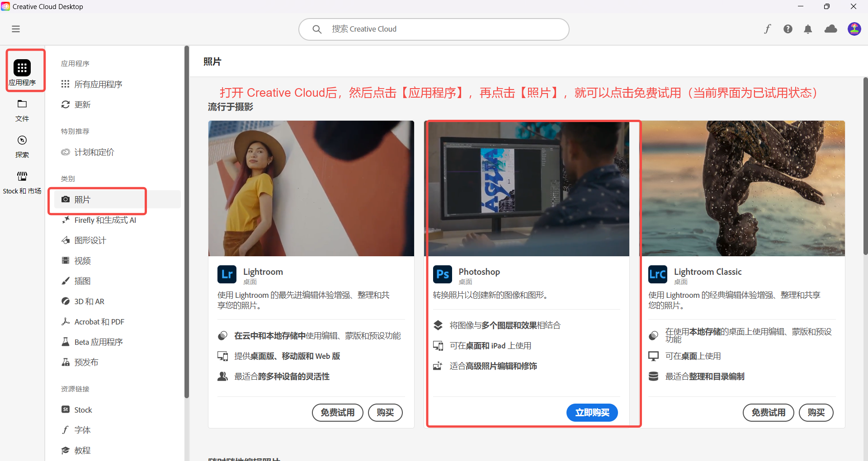Click 最适合跨多种设备的灵活性 feature text
868x461 pixels.
282,376
